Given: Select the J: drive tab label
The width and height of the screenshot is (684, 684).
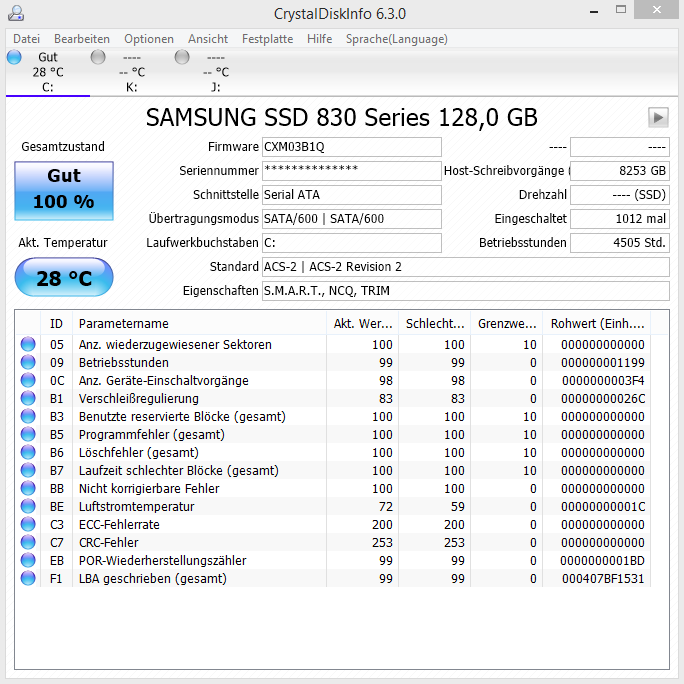Looking at the screenshot, I should (215, 87).
